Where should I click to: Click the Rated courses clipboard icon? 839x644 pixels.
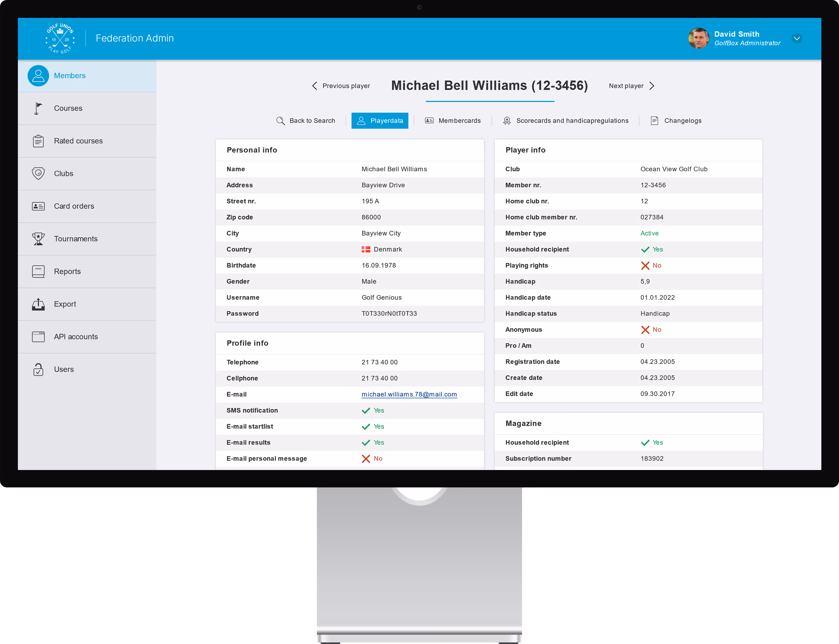click(x=38, y=141)
